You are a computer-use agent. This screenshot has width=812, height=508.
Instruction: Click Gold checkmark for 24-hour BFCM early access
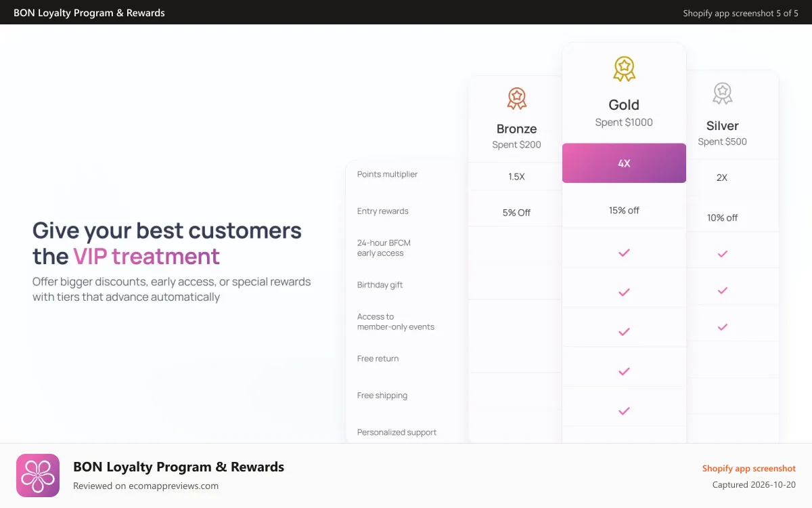tap(624, 253)
